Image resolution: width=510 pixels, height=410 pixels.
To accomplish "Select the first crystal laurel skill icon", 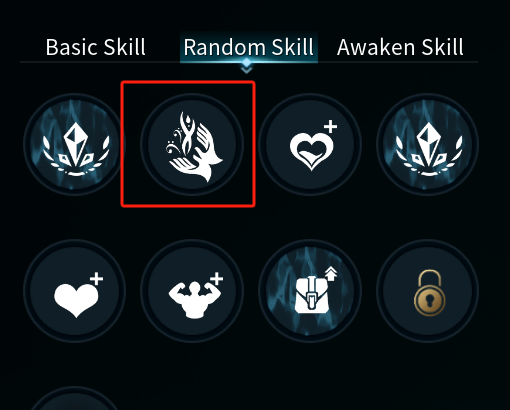I will click(x=74, y=144).
